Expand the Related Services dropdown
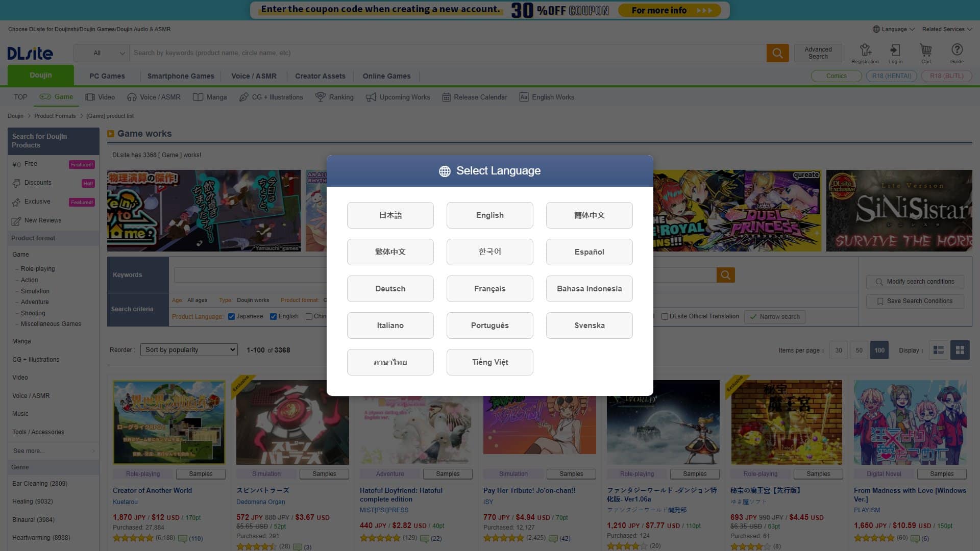This screenshot has height=551, width=980. point(947,29)
